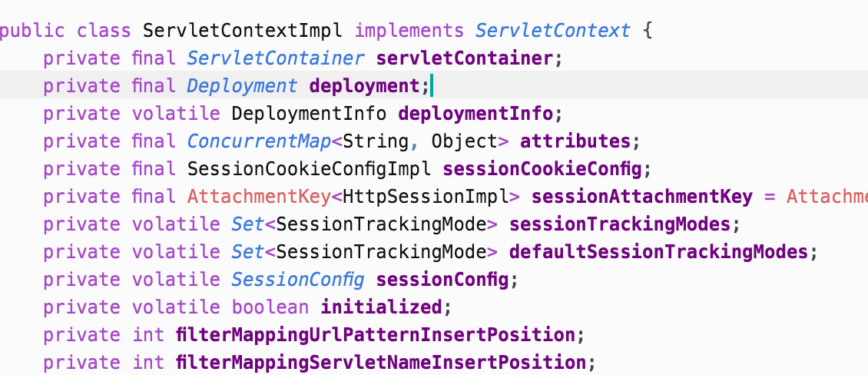Image resolution: width=868 pixels, height=375 pixels.
Task: Click the ServletContext interface name
Action: click(553, 32)
